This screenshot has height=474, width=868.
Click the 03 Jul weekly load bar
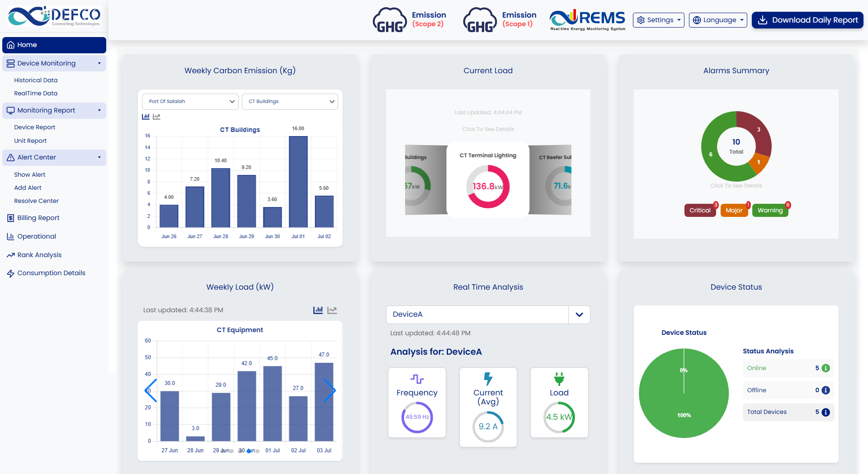tap(324, 402)
